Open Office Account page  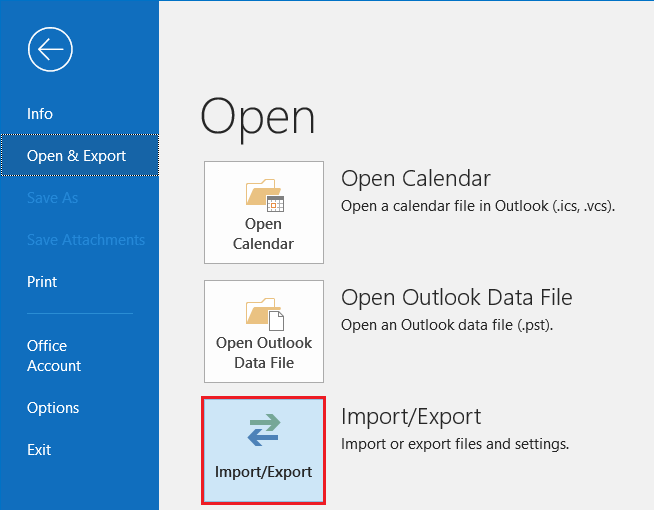click(x=54, y=356)
